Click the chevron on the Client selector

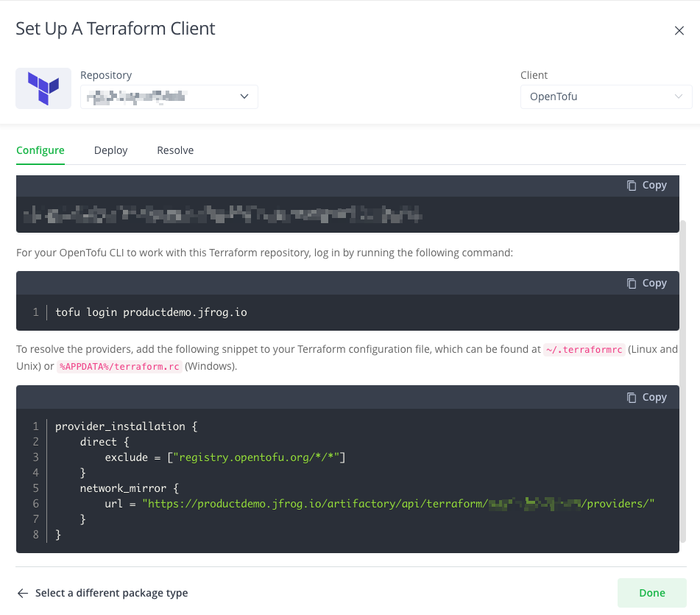click(x=679, y=96)
